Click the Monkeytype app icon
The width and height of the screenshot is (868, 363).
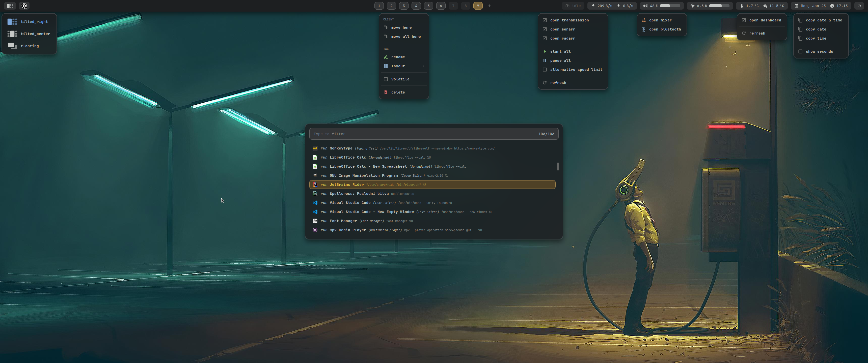click(315, 148)
